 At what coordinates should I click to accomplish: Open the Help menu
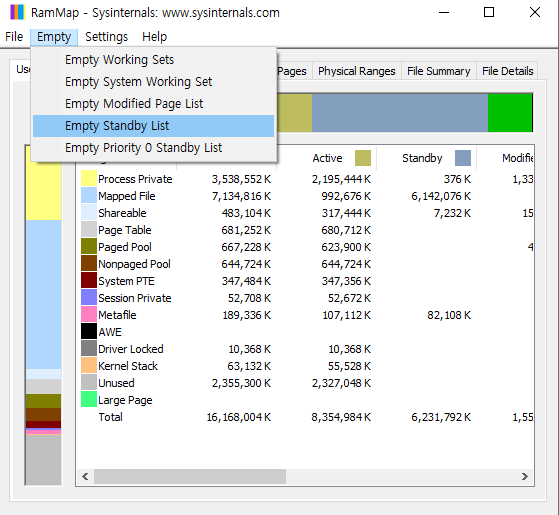click(154, 37)
